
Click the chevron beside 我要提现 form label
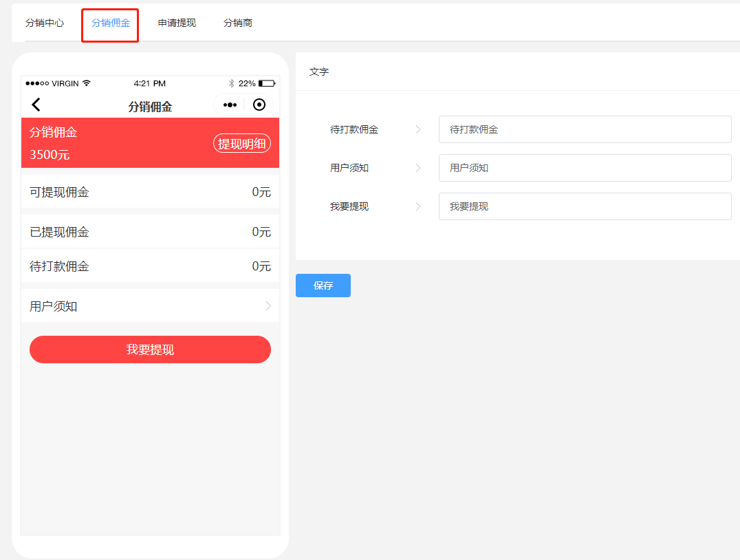click(x=418, y=206)
